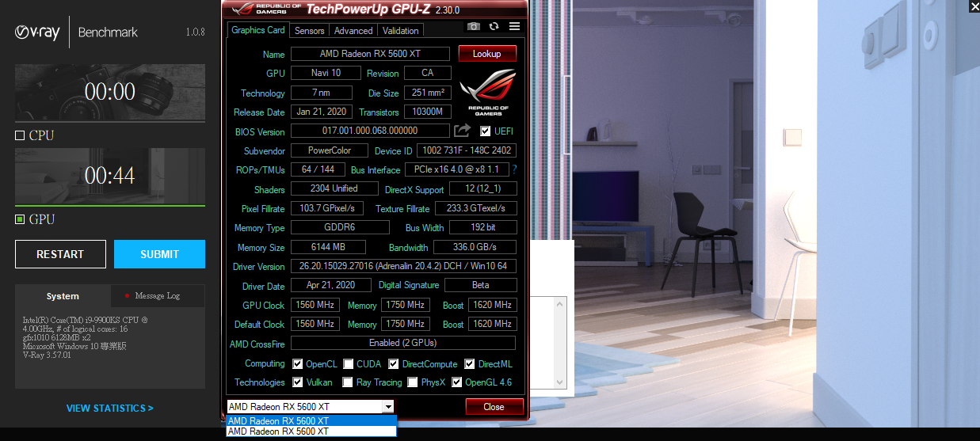Screen dimensions: 980x441
Task: Click the GPU-Z Close button
Action: (494, 407)
